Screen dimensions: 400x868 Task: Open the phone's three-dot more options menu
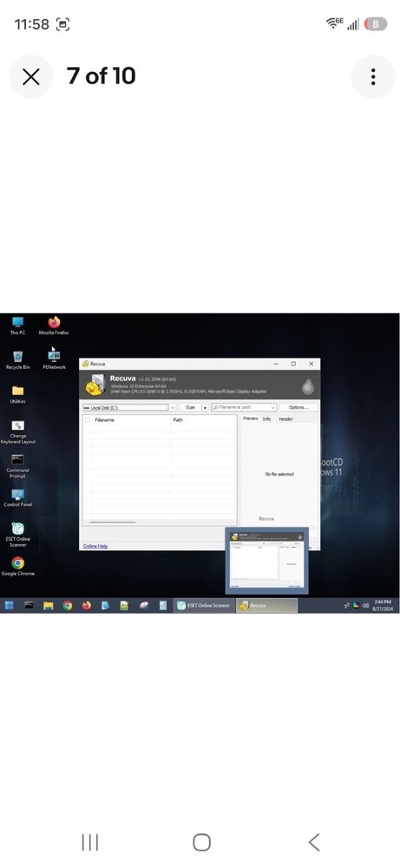373,76
